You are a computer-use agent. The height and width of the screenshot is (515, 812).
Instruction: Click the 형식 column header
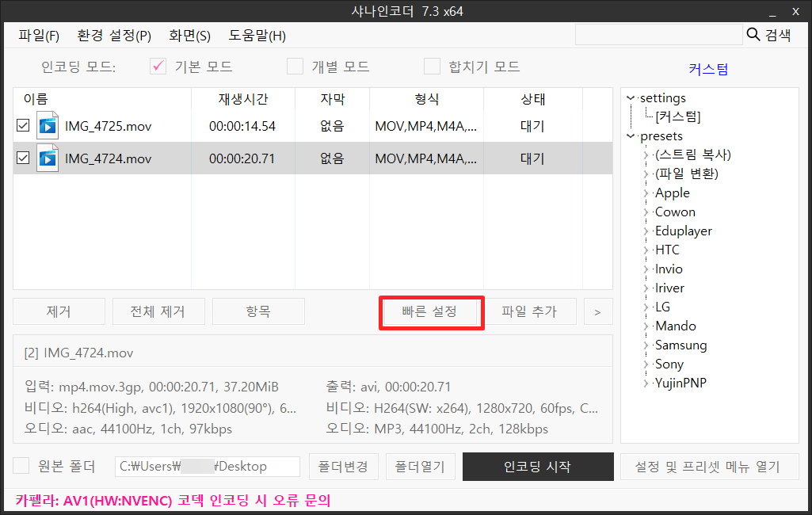pos(427,99)
